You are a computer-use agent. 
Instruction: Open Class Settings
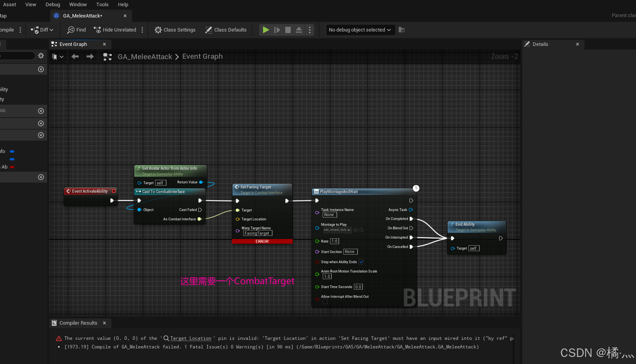pos(175,30)
